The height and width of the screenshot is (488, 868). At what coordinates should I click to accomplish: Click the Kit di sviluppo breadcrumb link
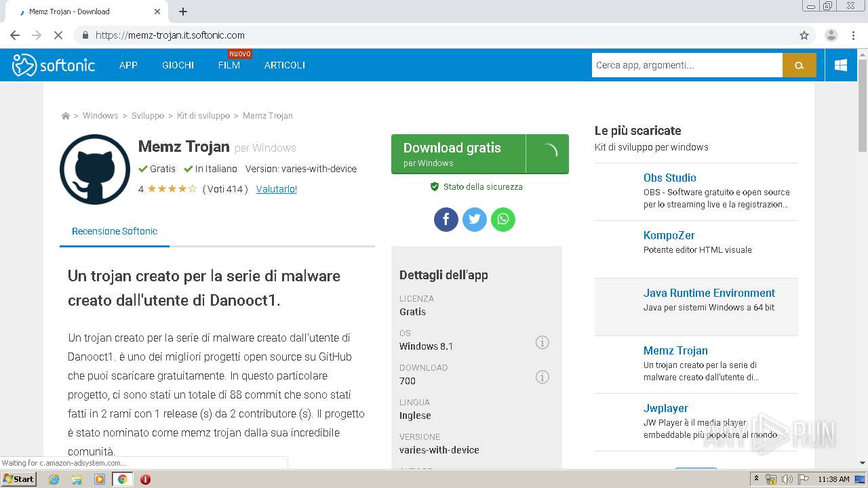pyautogui.click(x=203, y=116)
